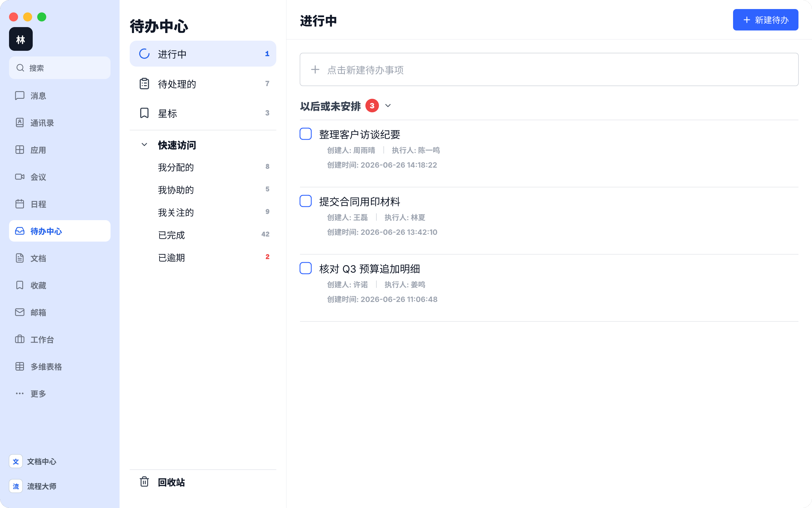Click the 待处理的 clipboard icon
Screen dimensions: 812x508
[x=144, y=84]
